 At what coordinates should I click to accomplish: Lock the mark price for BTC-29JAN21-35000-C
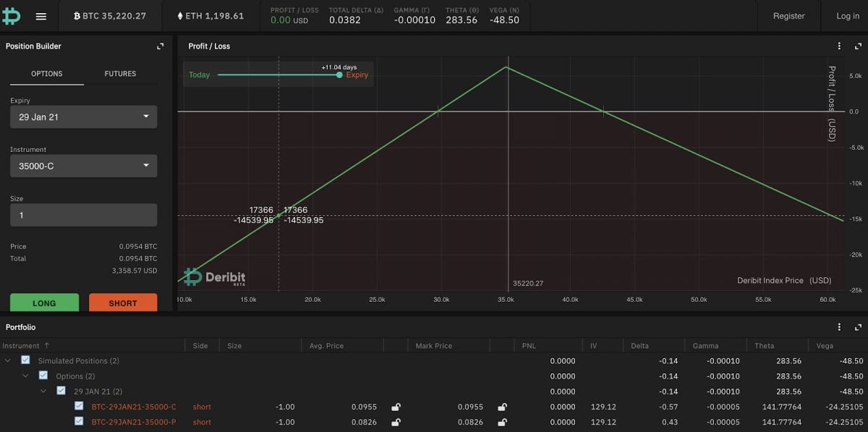pos(502,407)
